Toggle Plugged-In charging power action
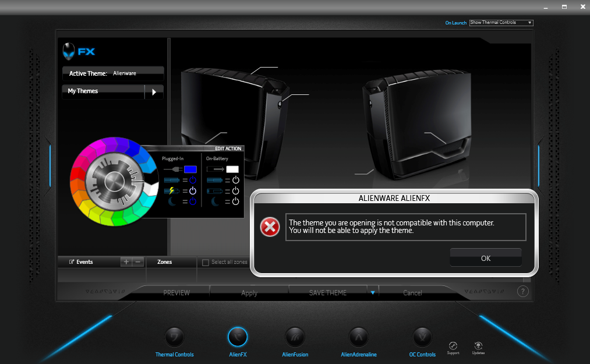 (193, 191)
